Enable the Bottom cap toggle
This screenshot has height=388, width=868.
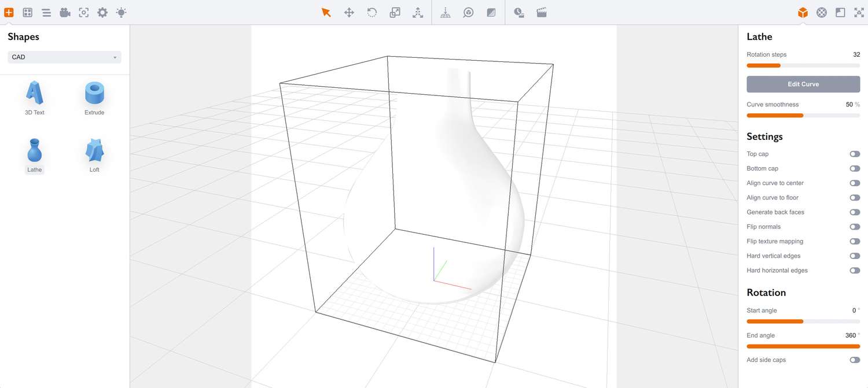[x=855, y=168]
